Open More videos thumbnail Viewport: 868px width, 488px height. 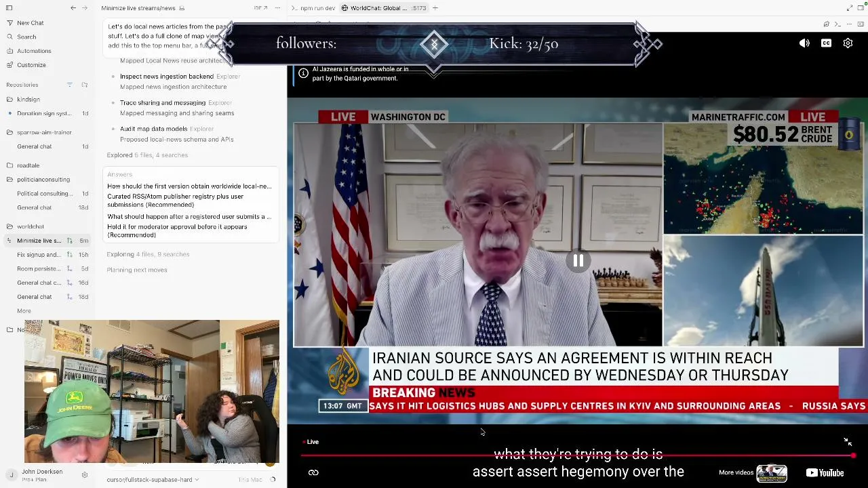(772, 472)
